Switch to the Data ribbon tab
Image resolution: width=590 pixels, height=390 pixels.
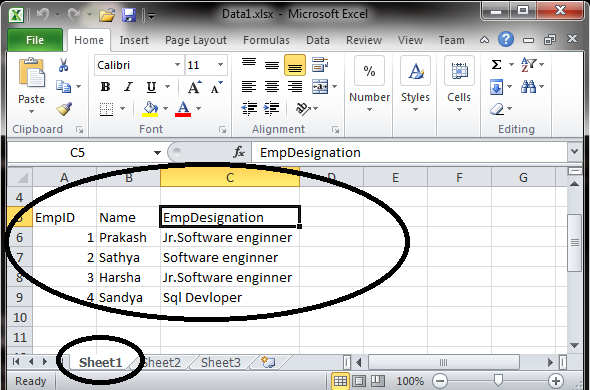(318, 40)
